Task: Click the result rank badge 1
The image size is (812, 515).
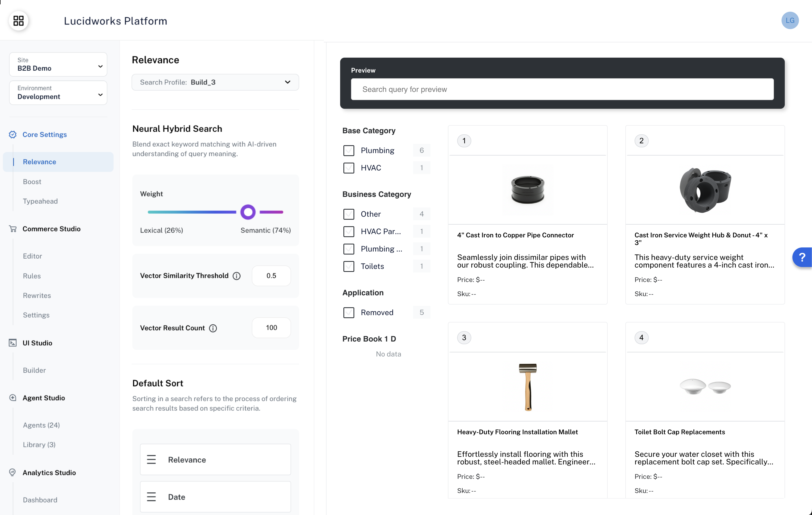Action: 464,141
